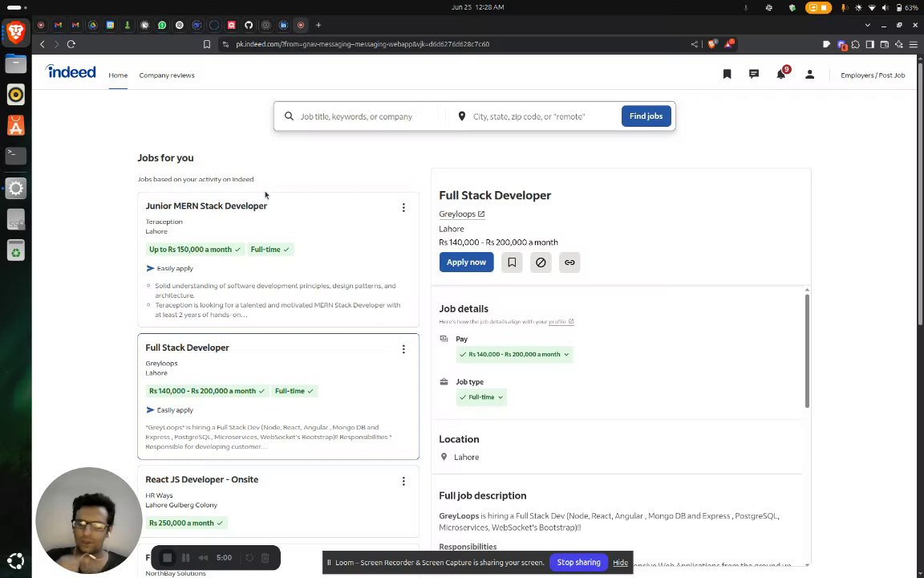Open three-dot menu on Full Stack Developer card
The height and width of the screenshot is (578, 924).
click(x=403, y=349)
